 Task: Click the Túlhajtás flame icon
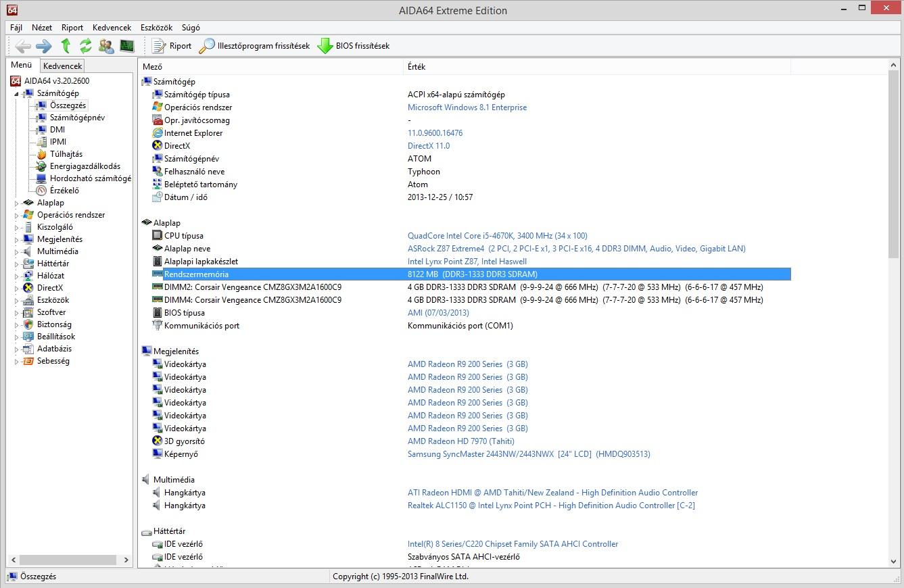click(41, 154)
